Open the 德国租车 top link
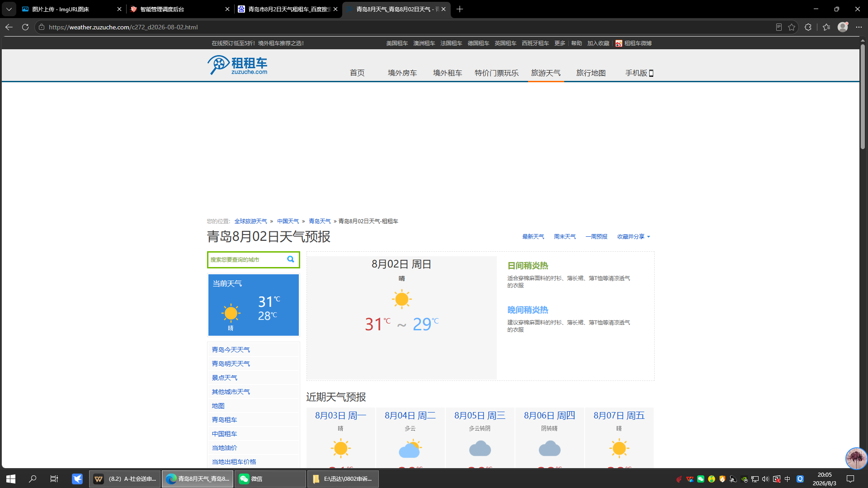 [x=478, y=43]
